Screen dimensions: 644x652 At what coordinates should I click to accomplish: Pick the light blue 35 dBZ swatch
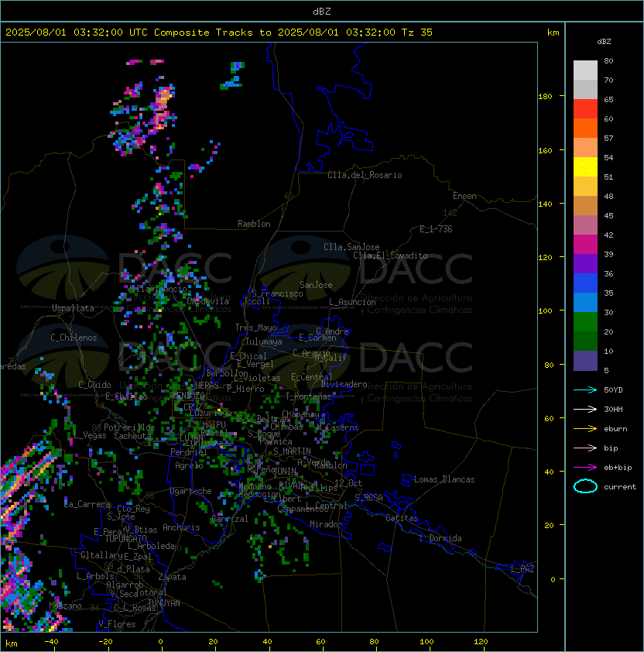point(585,303)
